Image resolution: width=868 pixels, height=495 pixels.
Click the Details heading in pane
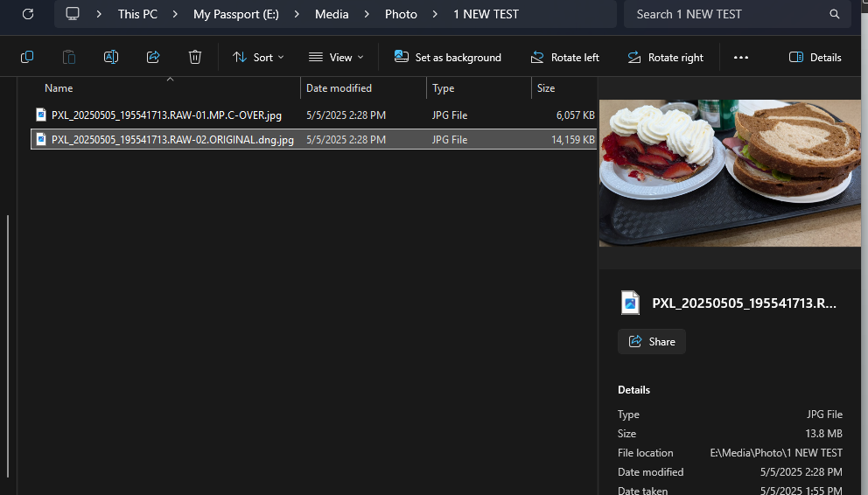click(x=633, y=390)
